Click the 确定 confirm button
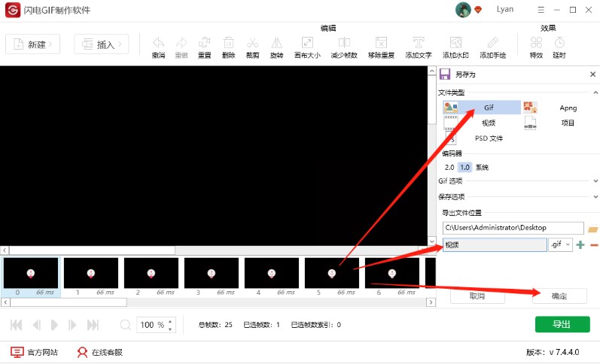The height and width of the screenshot is (364, 600). (559, 296)
